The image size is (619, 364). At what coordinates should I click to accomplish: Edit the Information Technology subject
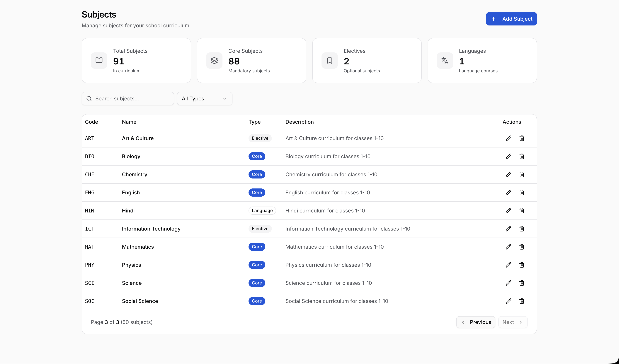click(509, 229)
